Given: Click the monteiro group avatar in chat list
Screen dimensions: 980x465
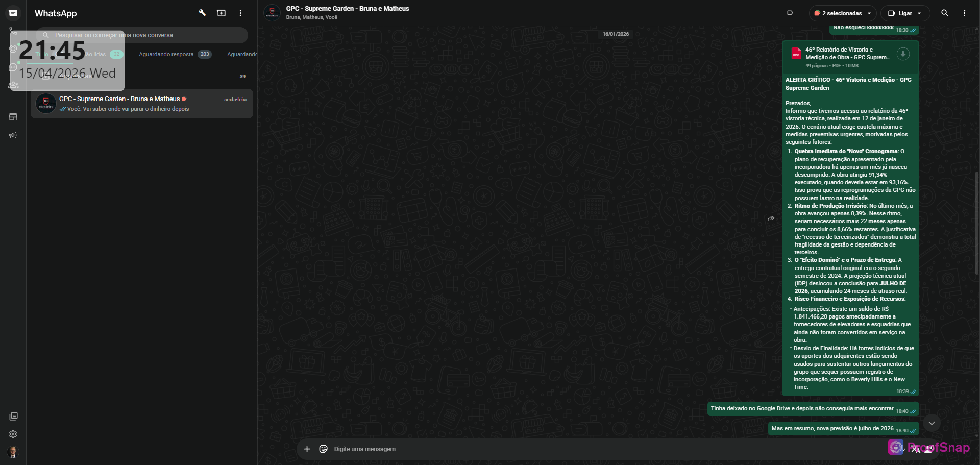Looking at the screenshot, I should (x=46, y=104).
